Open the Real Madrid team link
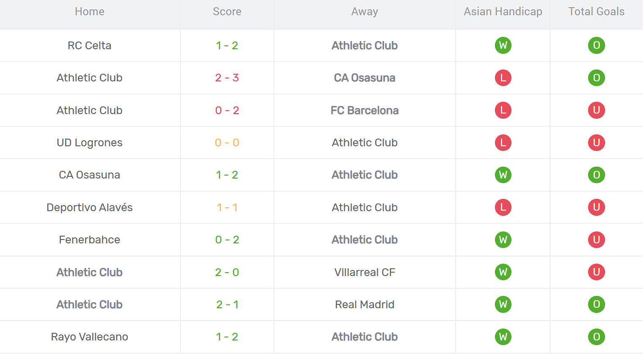This screenshot has width=644, height=354. click(x=365, y=304)
